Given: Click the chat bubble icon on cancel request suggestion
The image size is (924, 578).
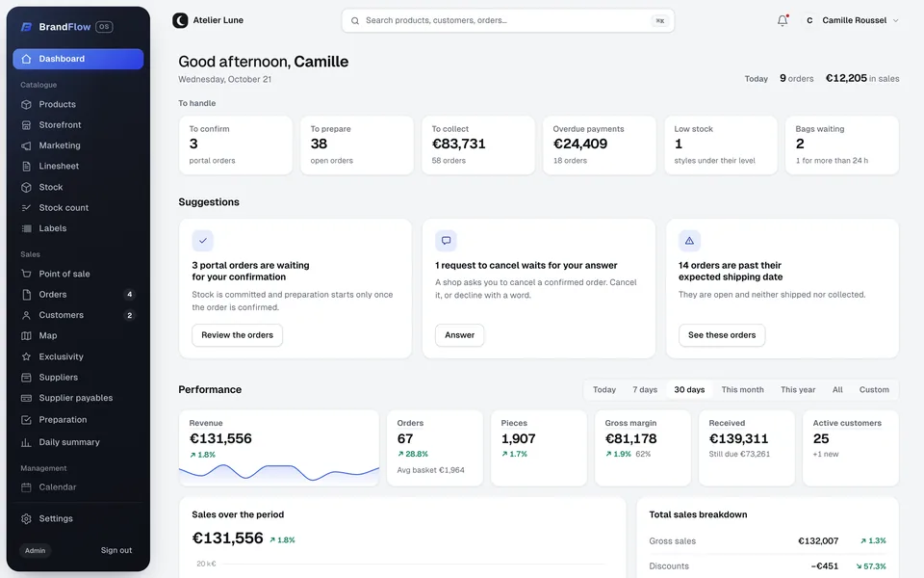Looking at the screenshot, I should click(446, 241).
